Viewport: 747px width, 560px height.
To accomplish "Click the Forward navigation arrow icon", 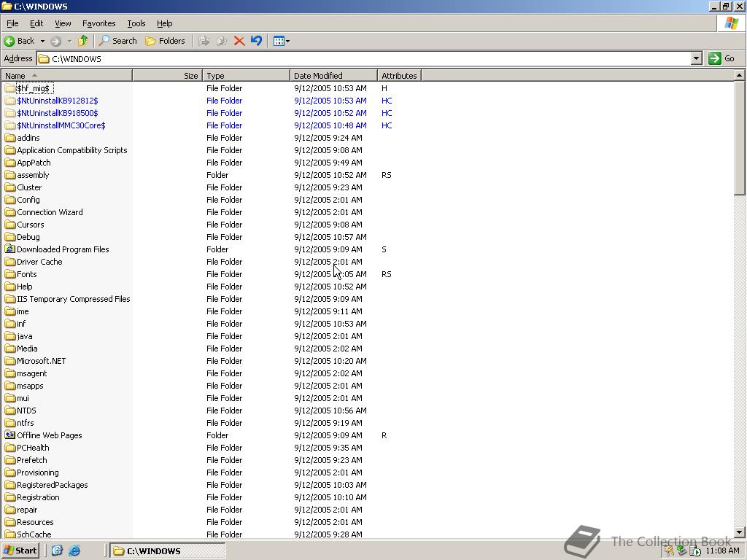I will 55,41.
